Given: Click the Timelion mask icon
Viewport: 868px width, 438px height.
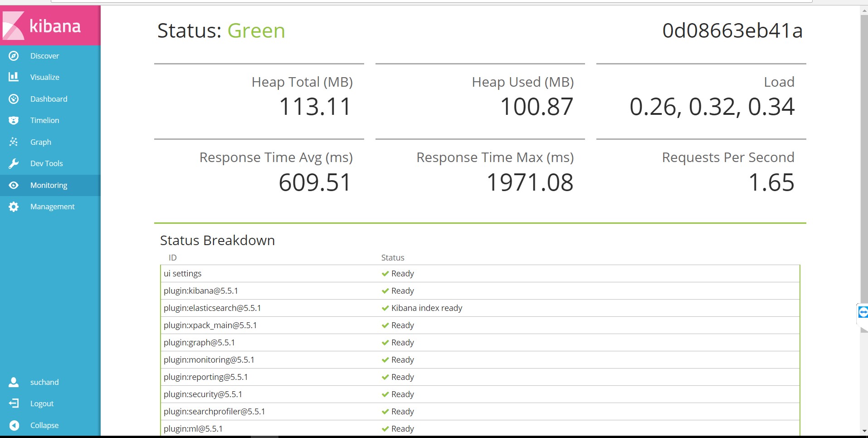Looking at the screenshot, I should tap(14, 120).
